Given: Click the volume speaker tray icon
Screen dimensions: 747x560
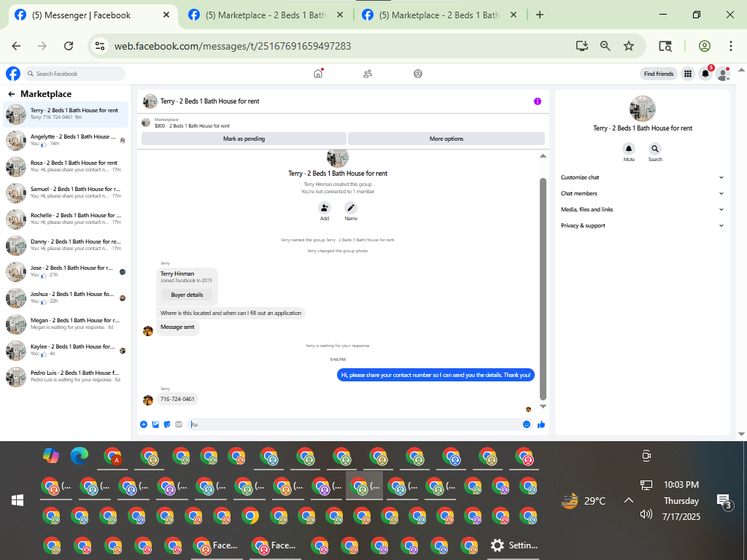Looking at the screenshot, I should pos(646,514).
